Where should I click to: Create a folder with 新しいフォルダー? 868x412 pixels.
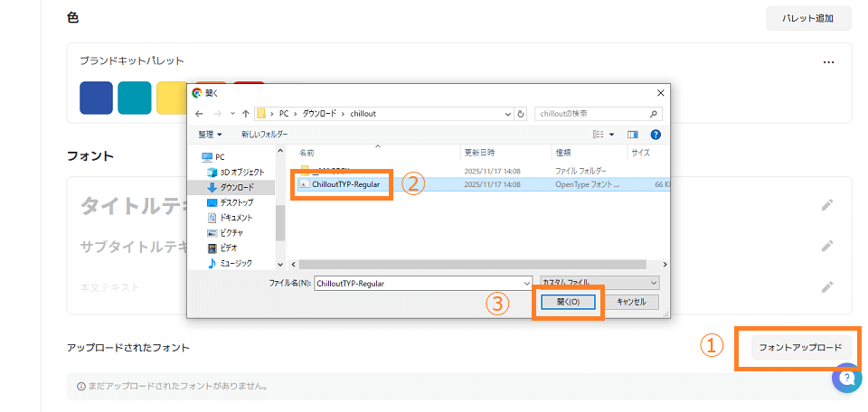pyautogui.click(x=265, y=135)
